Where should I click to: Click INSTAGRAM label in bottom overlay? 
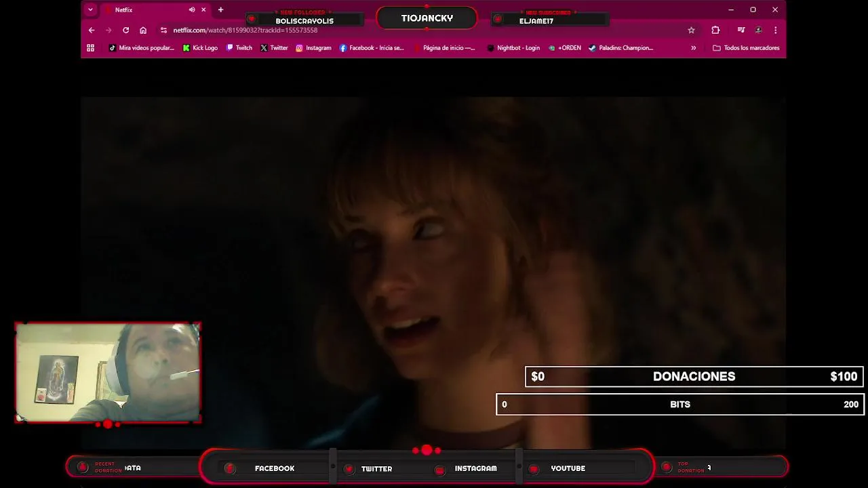click(475, 468)
